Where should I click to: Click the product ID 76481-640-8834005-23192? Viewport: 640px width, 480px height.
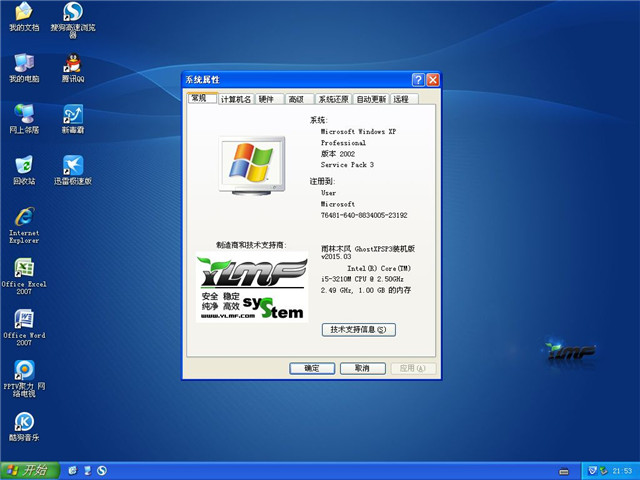(x=364, y=215)
